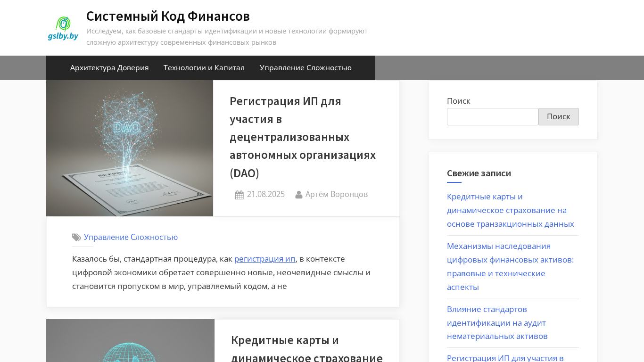Image resolution: width=644 pixels, height=362 pixels.
Task: Go to site title Системный Код Финансов
Action: click(168, 16)
